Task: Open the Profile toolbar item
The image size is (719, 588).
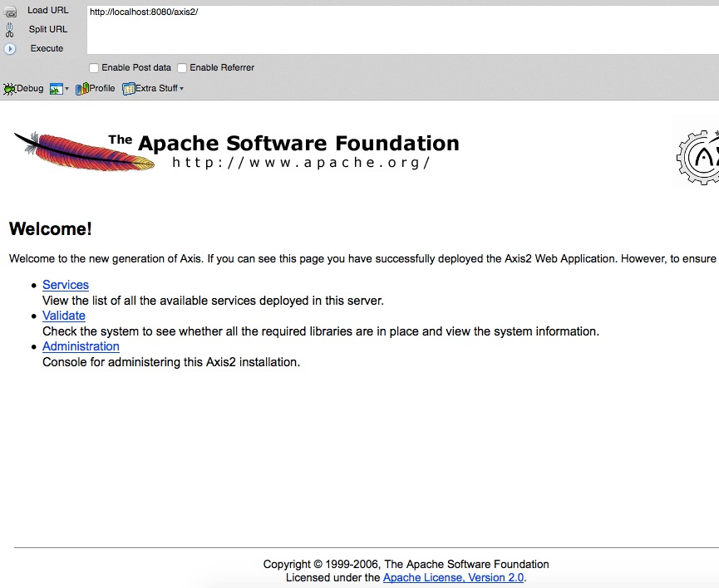Action: coord(96,89)
